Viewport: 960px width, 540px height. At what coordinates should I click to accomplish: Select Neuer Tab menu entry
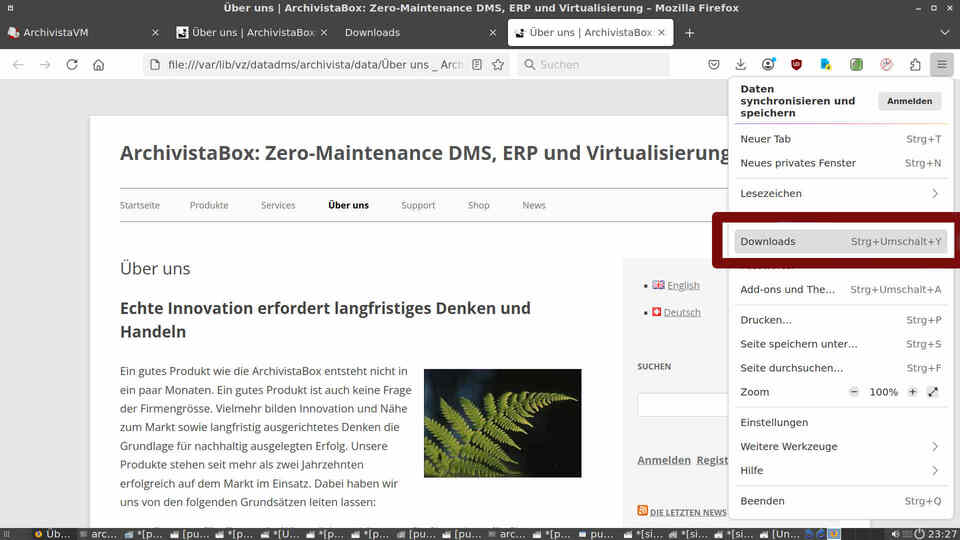tap(840, 139)
